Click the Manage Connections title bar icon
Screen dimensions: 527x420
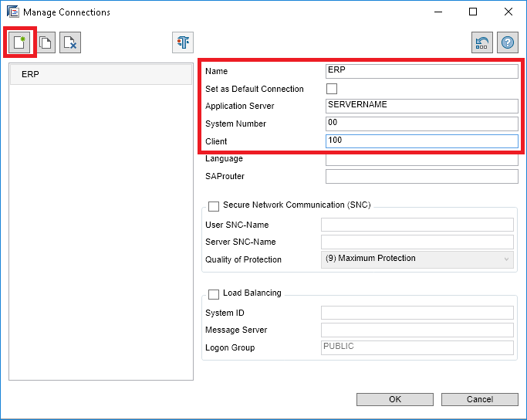[12, 12]
